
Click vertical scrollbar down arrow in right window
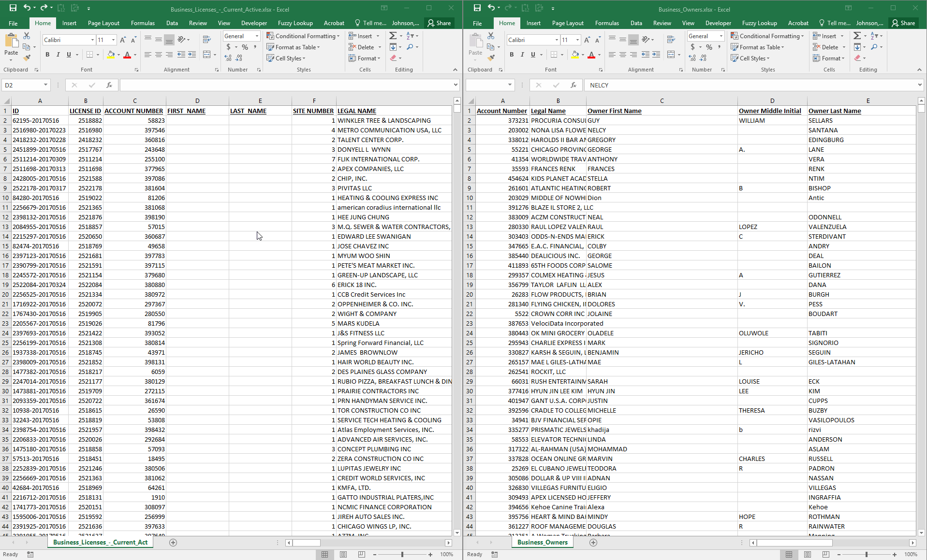click(921, 533)
